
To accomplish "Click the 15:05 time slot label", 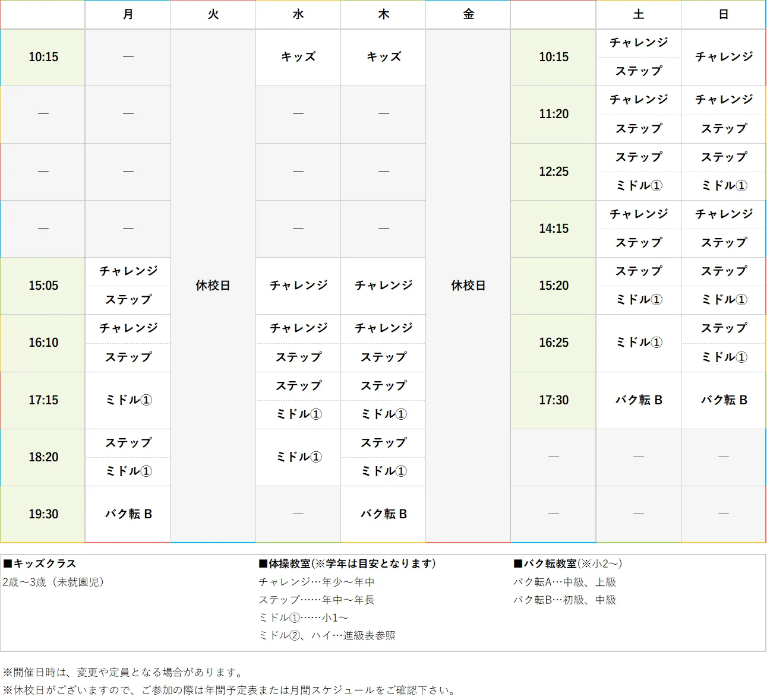I will coord(42,286).
